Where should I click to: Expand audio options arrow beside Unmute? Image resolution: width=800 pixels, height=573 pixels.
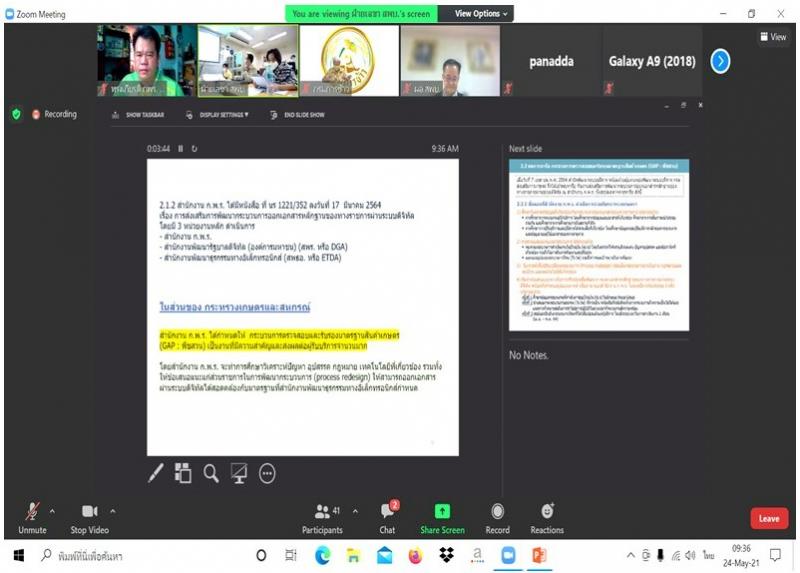pyautogui.click(x=52, y=511)
